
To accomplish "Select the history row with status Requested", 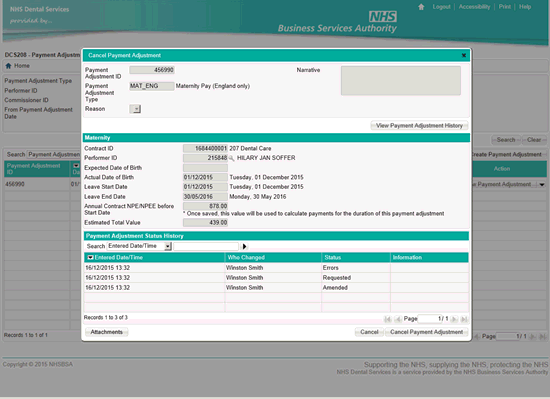I will point(276,278).
